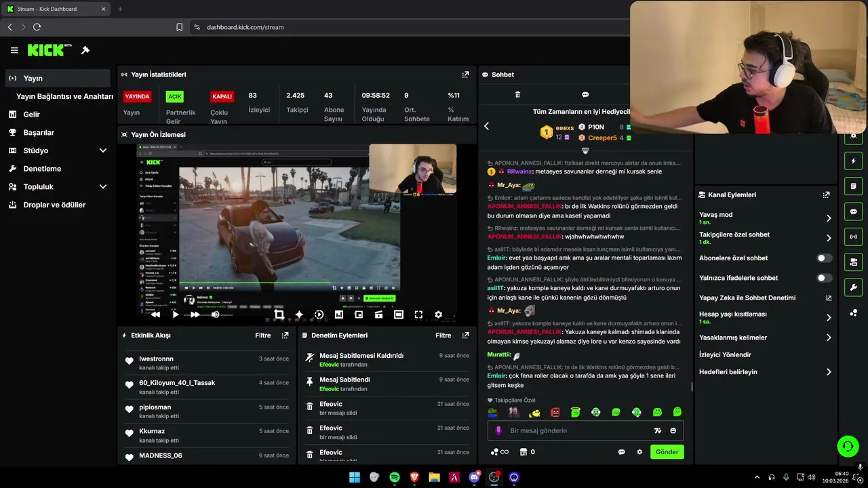Click the three-dots cluster icon in right sidebar
Viewport: 868px width, 488px height.
click(853, 312)
